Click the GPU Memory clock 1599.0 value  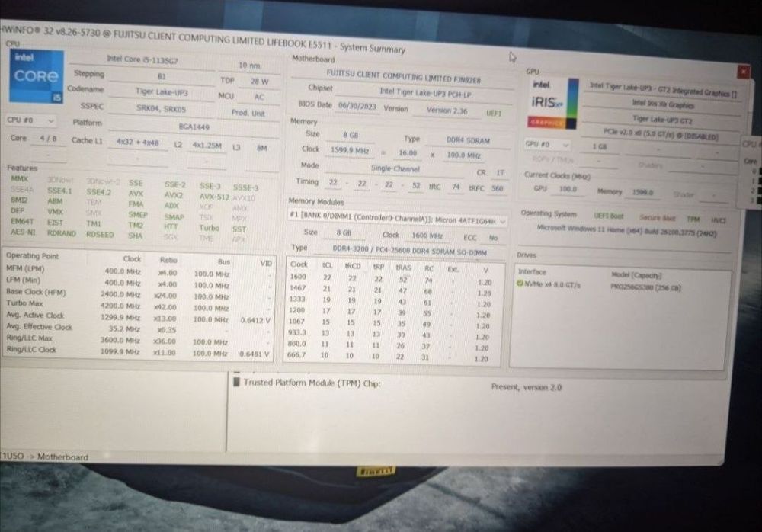click(643, 192)
